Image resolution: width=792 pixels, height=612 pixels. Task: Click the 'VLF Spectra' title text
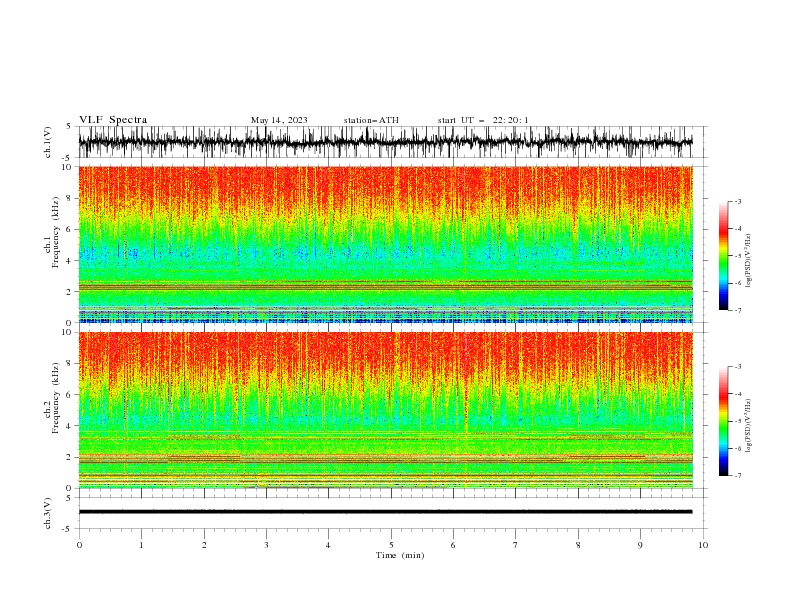point(113,120)
